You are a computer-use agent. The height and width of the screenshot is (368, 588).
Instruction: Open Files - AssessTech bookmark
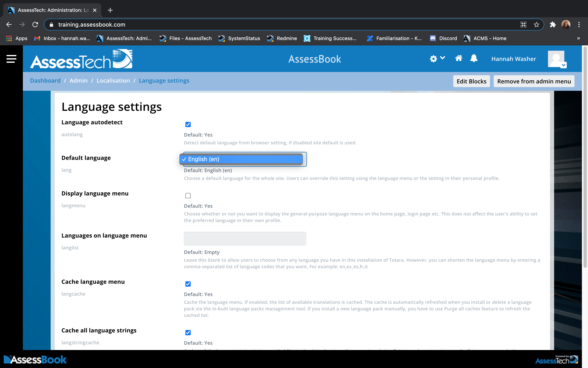(x=186, y=38)
